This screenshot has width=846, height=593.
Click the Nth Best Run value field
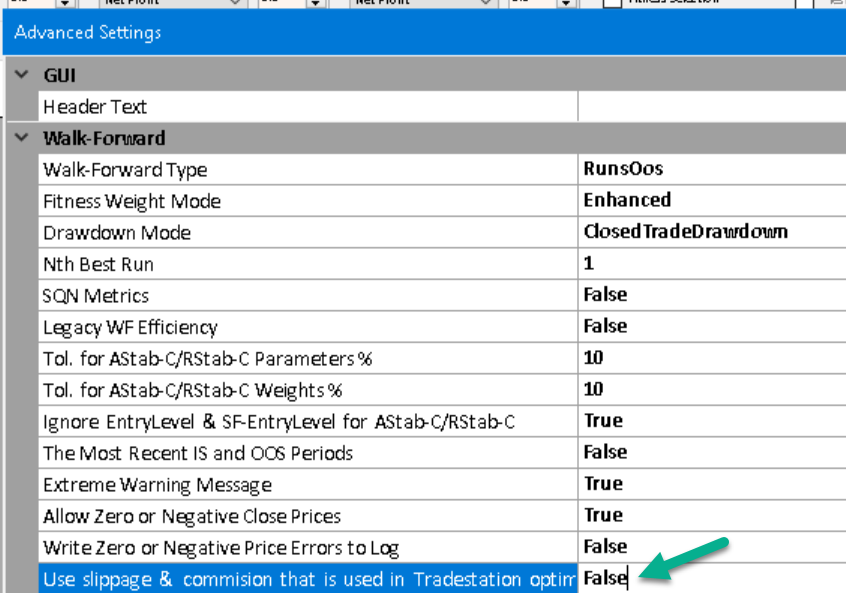click(710, 264)
